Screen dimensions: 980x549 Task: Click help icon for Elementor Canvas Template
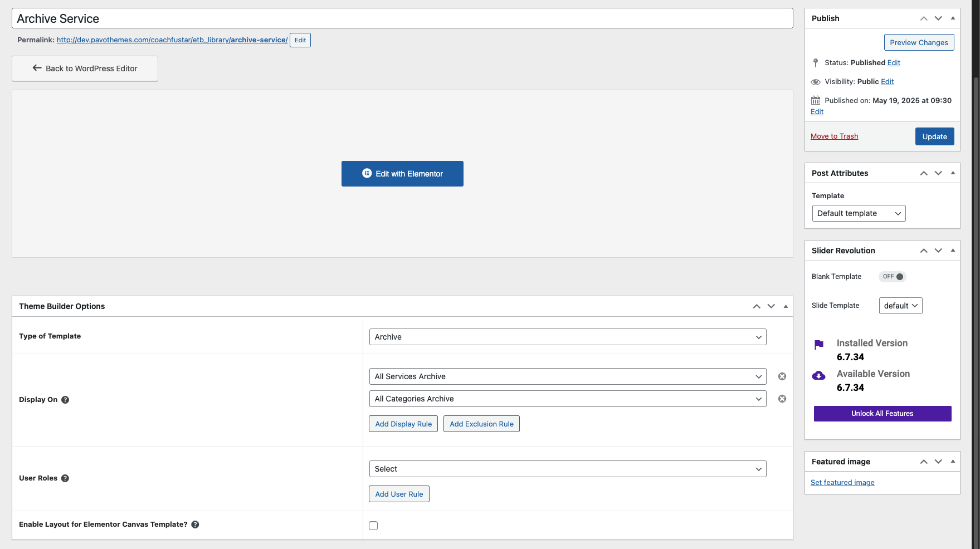point(195,525)
